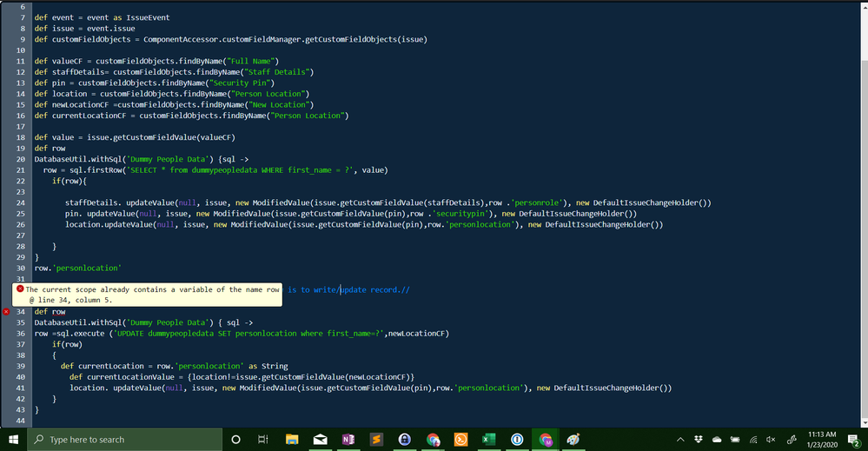Click the 'securitypin' string on line 25
This screenshot has height=451, width=868.
(462, 214)
